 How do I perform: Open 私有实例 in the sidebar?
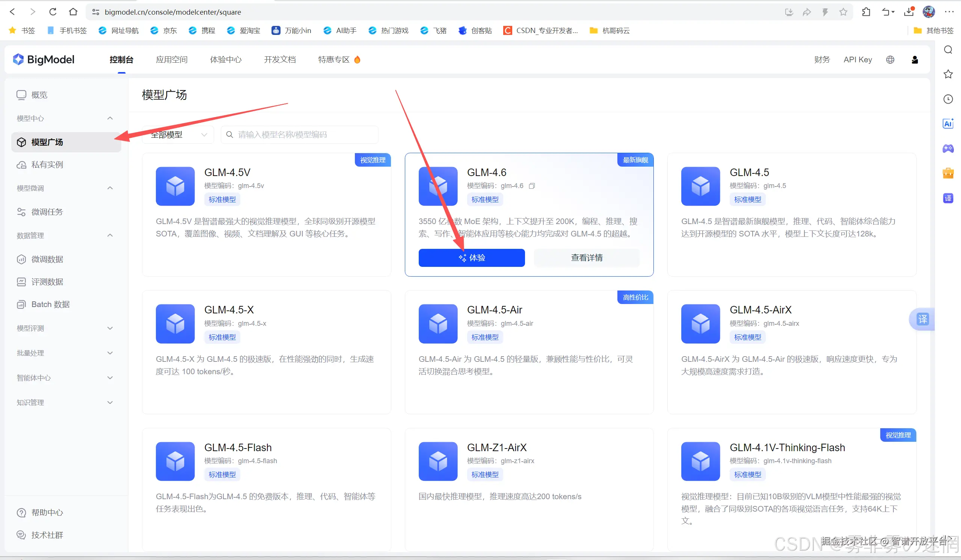coord(47,165)
